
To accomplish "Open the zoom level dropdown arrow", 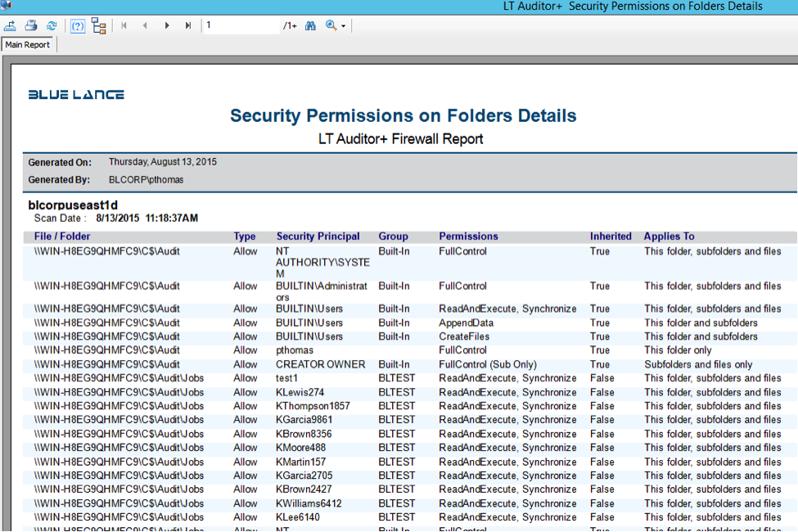I will [x=344, y=26].
